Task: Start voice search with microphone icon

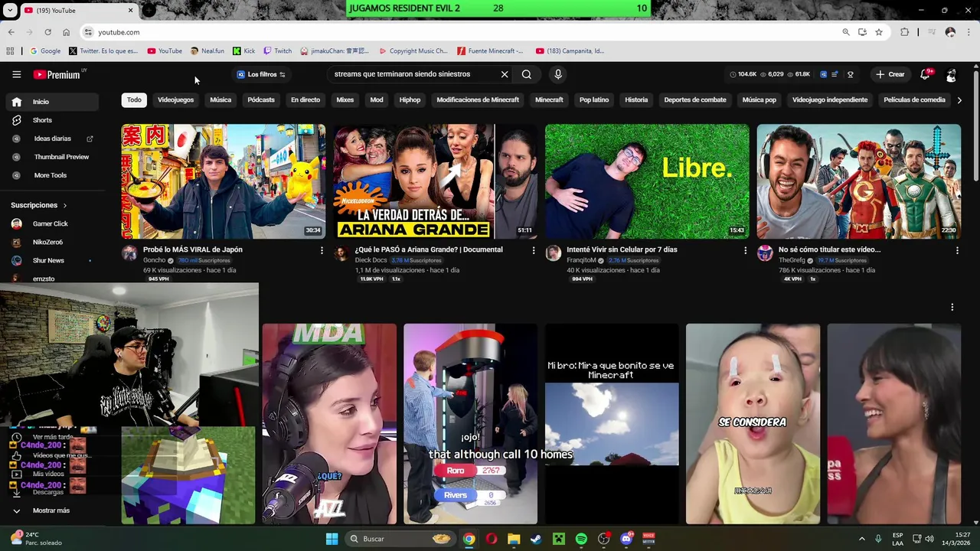Action: 558,74
